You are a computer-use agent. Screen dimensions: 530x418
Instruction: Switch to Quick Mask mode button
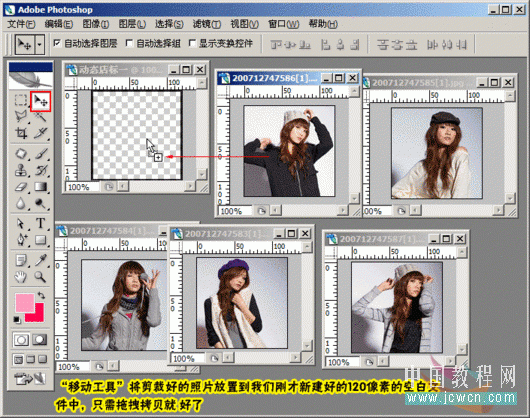(x=40, y=340)
